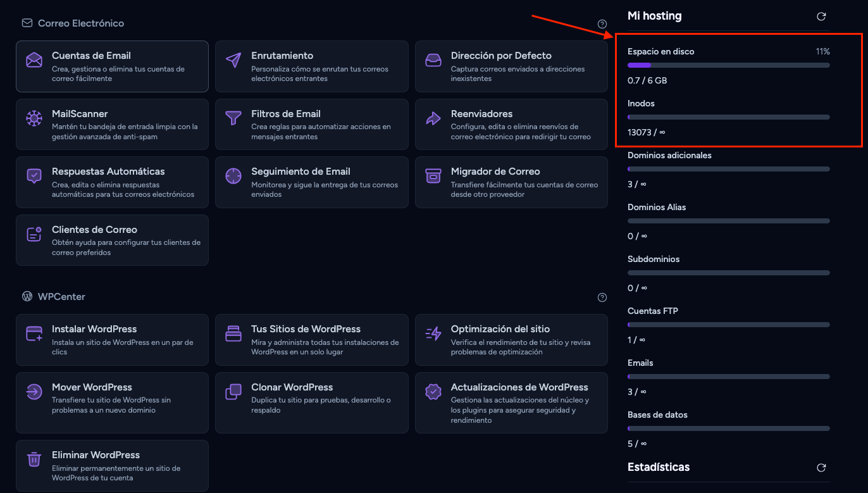
Task: Refresh the Estadísticas section
Action: coord(821,468)
